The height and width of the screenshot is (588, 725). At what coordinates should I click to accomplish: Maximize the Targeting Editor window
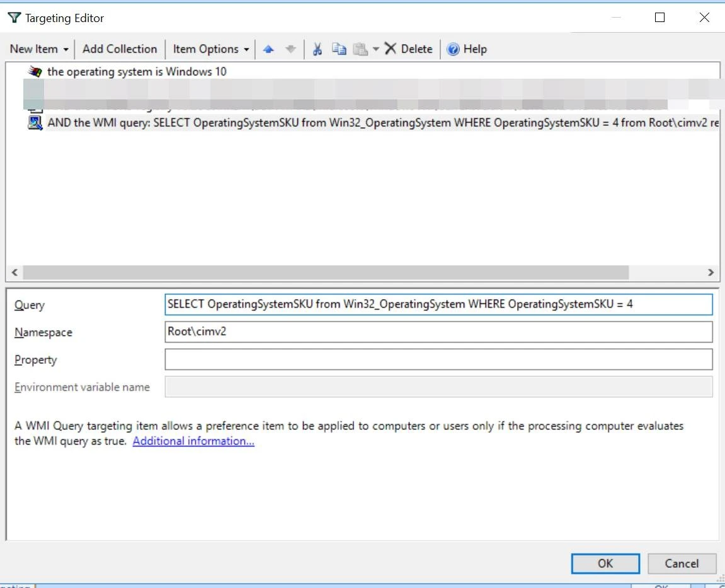pyautogui.click(x=659, y=18)
